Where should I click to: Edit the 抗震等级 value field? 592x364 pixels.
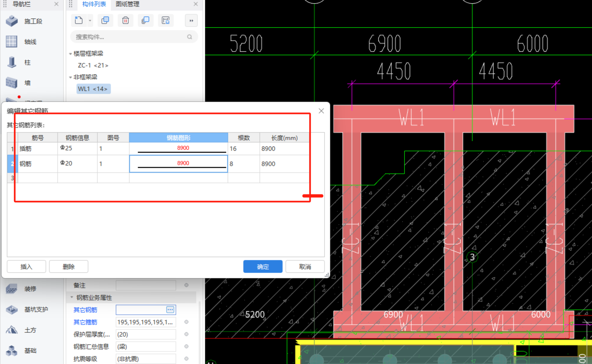(146, 359)
